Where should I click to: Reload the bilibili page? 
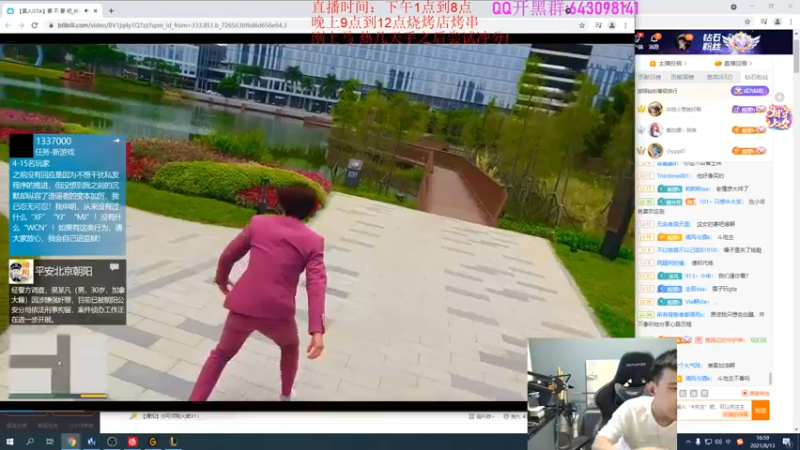tap(35, 25)
